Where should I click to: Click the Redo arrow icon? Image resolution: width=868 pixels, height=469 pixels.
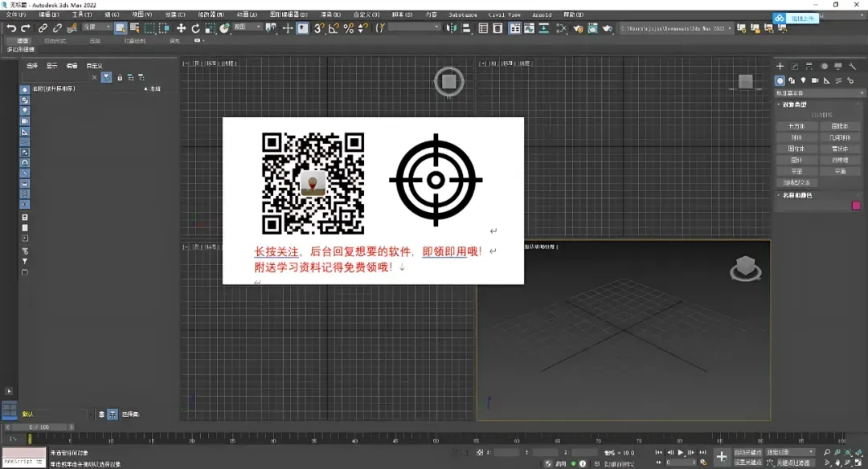(26, 28)
